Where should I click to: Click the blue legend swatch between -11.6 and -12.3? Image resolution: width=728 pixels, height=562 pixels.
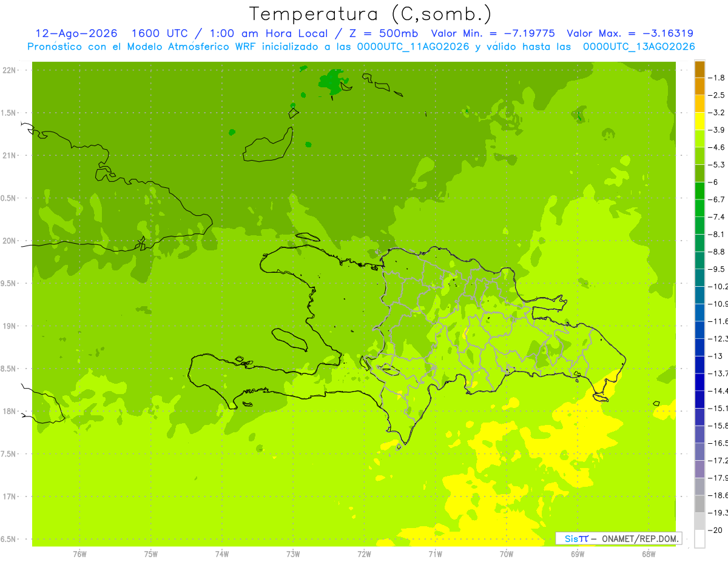point(699,330)
